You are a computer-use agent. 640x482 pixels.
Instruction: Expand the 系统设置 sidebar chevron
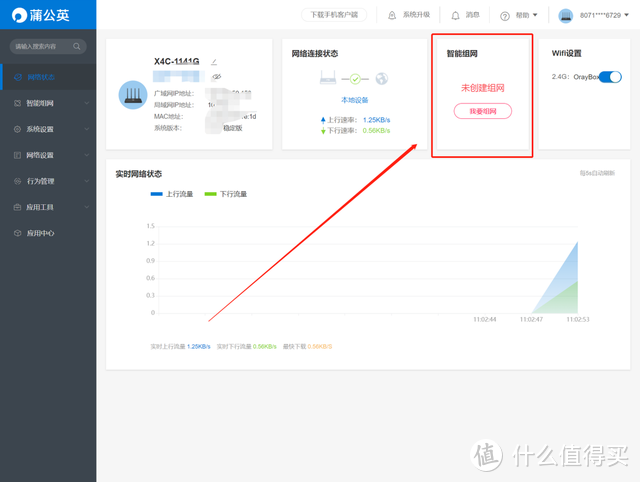[87, 129]
